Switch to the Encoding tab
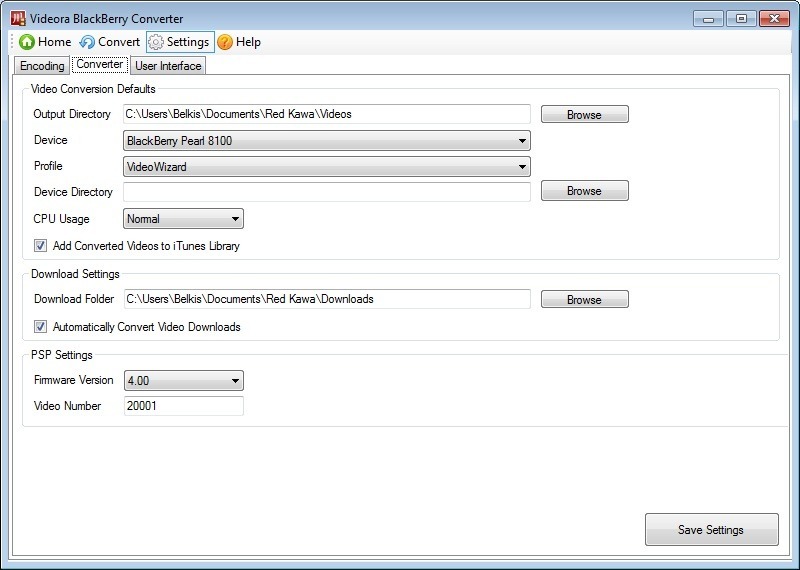The image size is (800, 570). (42, 66)
